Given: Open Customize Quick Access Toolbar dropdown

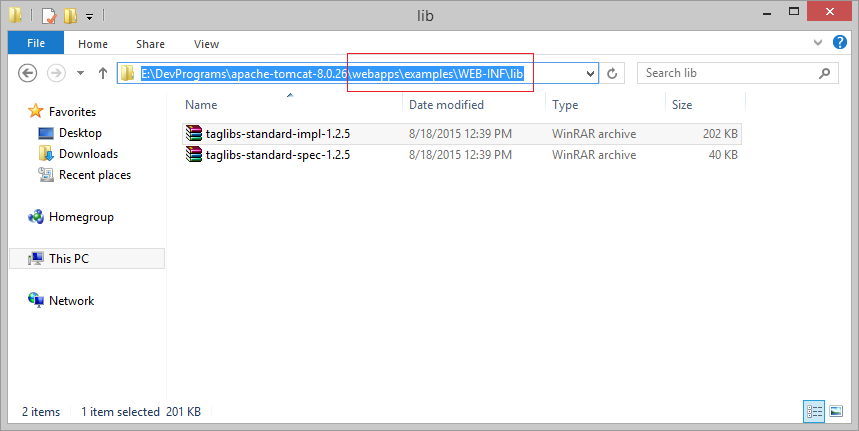Looking at the screenshot, I should [89, 17].
